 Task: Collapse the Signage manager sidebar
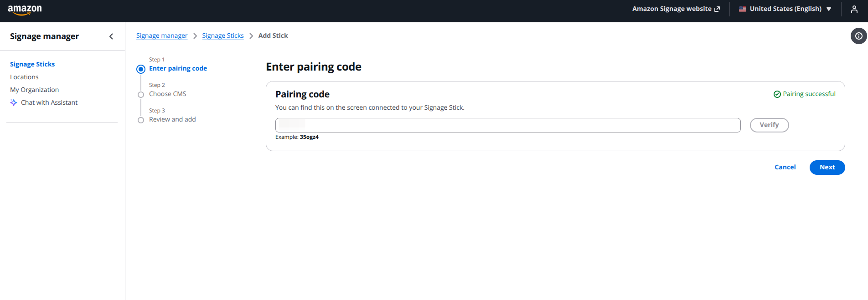[x=111, y=36]
